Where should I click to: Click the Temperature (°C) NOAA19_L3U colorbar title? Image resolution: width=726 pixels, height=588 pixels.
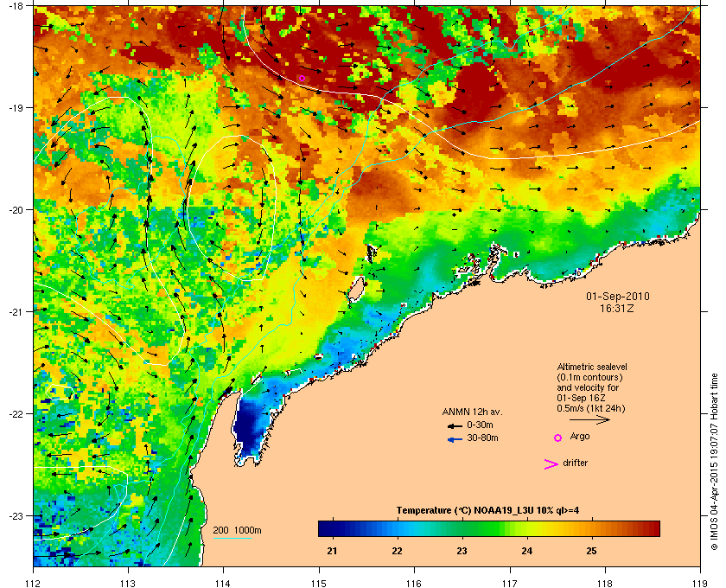click(x=487, y=511)
